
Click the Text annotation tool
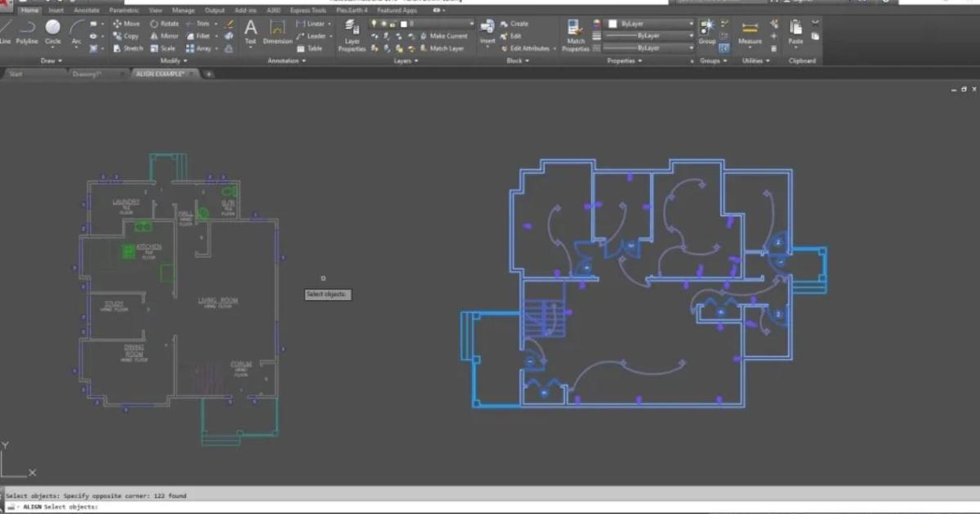pos(251,31)
